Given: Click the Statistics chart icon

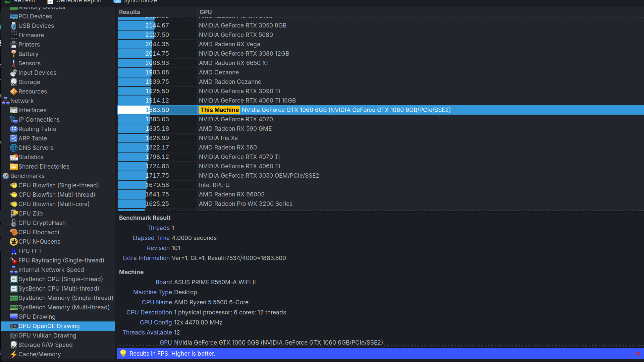Looking at the screenshot, I should pos(13,157).
